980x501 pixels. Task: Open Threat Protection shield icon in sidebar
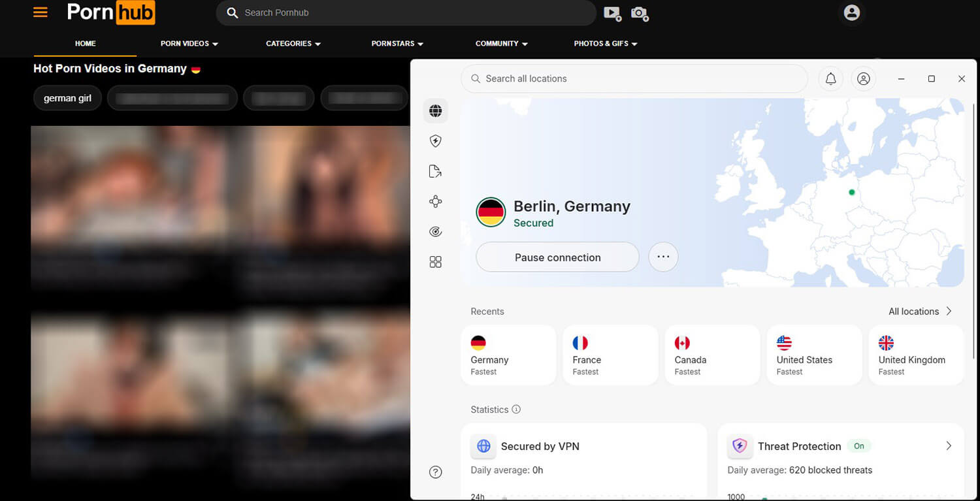436,140
